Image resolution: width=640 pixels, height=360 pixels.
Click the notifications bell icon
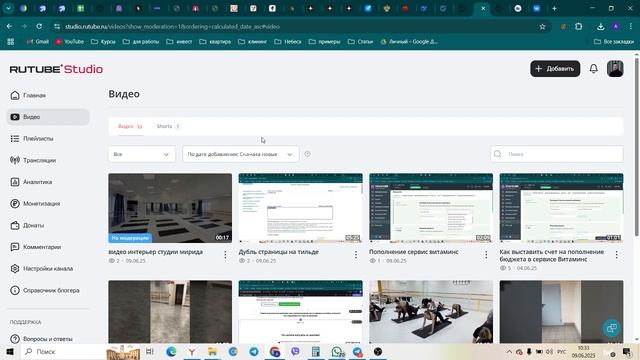[593, 69]
